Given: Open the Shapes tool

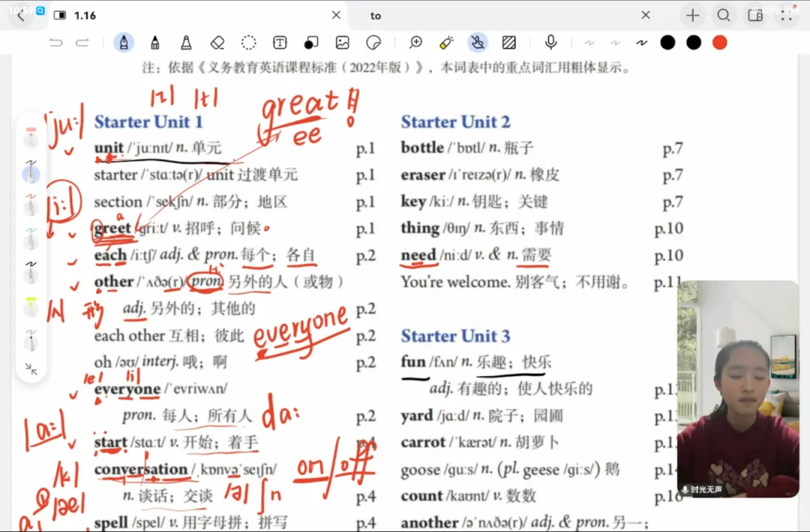Looking at the screenshot, I should (x=311, y=43).
